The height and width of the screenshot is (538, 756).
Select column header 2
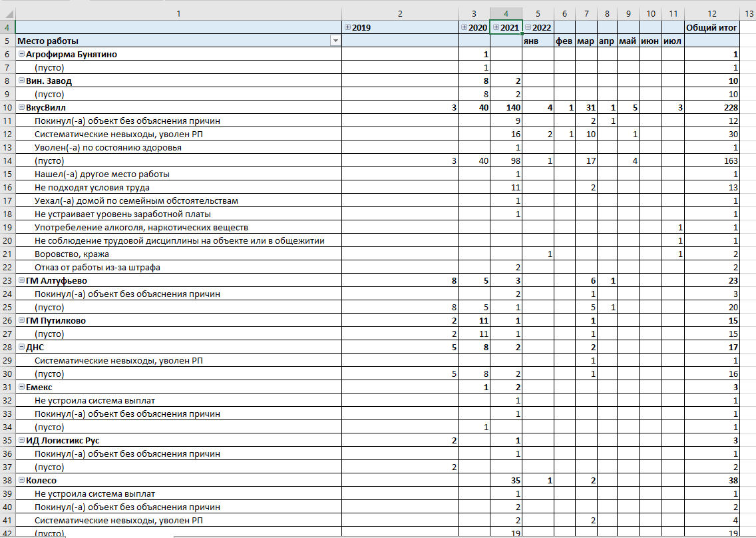pyautogui.click(x=400, y=13)
